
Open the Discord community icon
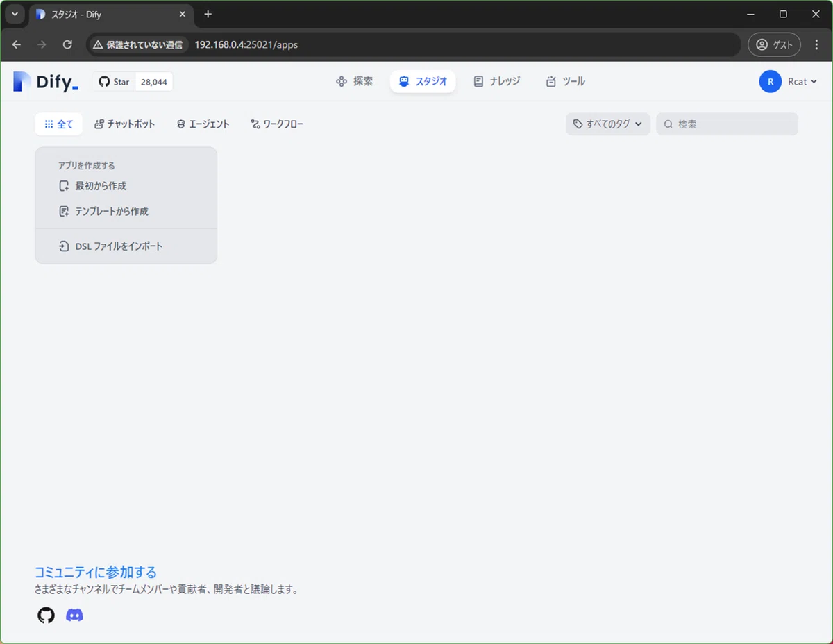pos(74,615)
